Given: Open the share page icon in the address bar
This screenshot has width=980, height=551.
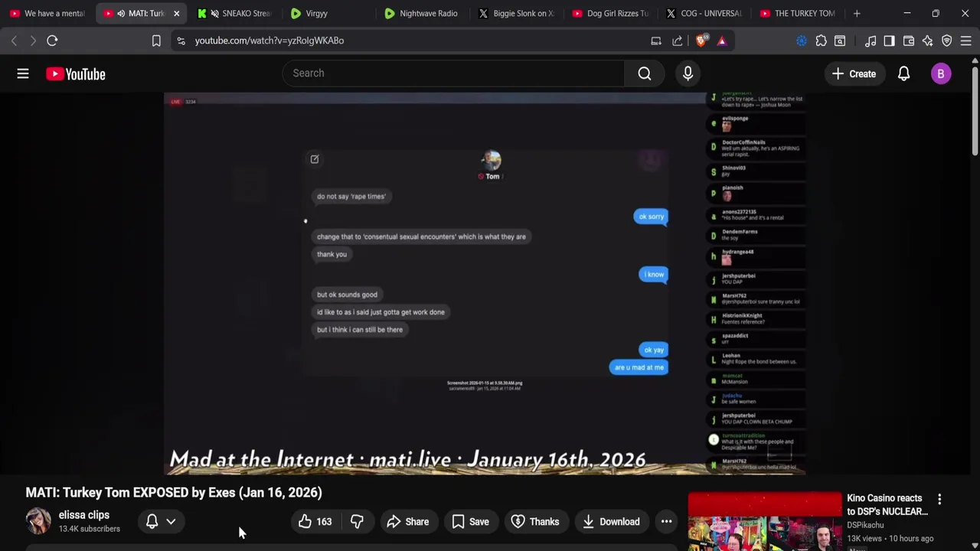Looking at the screenshot, I should point(678,41).
